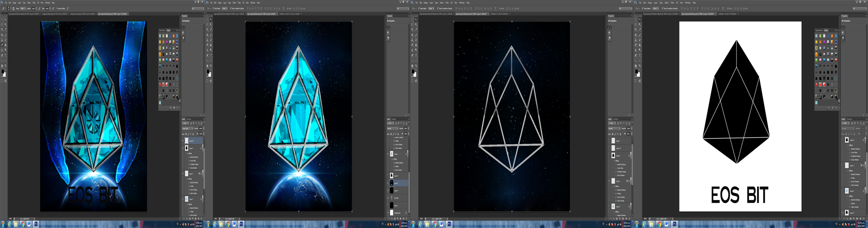Open workspace switcher dropdown in hands-artwork window
The height and width of the screenshot is (228, 868).
click(x=198, y=8)
